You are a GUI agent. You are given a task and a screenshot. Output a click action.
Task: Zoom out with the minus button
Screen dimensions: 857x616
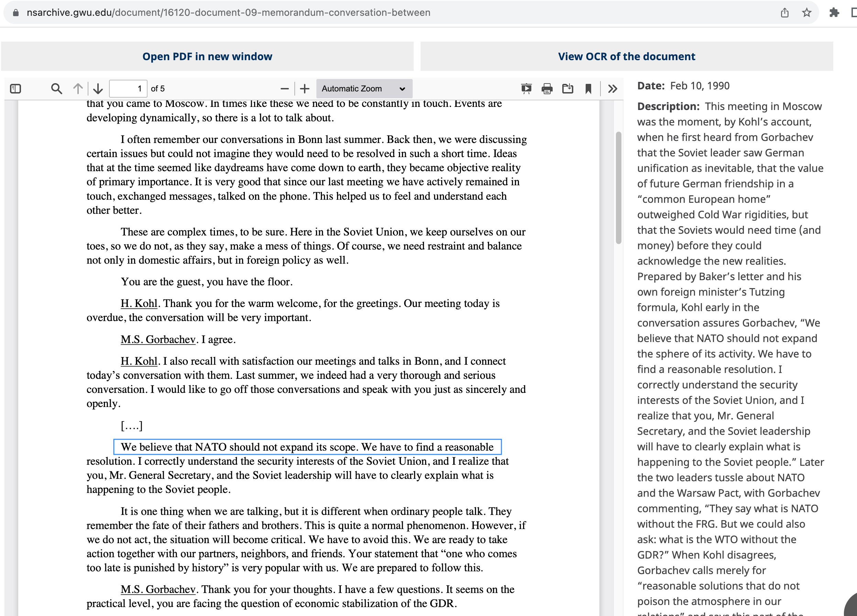[x=284, y=89]
